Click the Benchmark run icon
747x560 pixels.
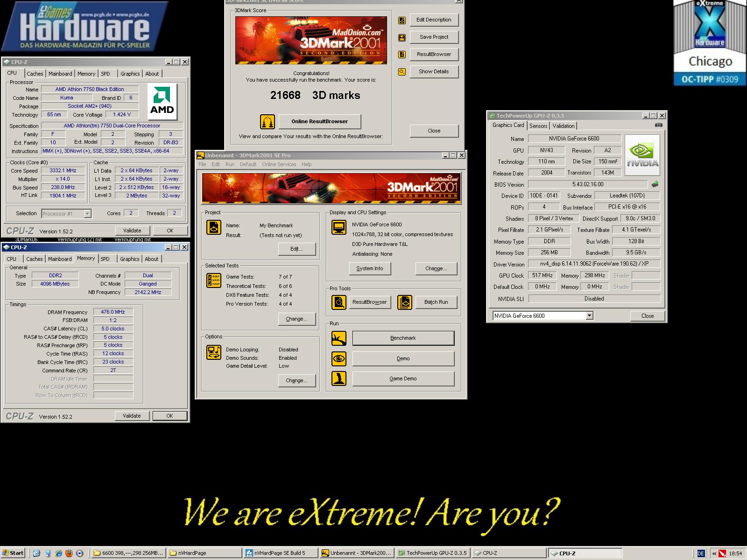339,338
